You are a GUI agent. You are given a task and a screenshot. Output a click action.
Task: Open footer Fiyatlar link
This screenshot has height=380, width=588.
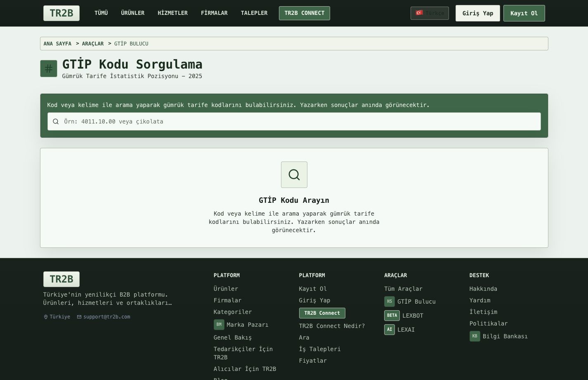coord(313,361)
